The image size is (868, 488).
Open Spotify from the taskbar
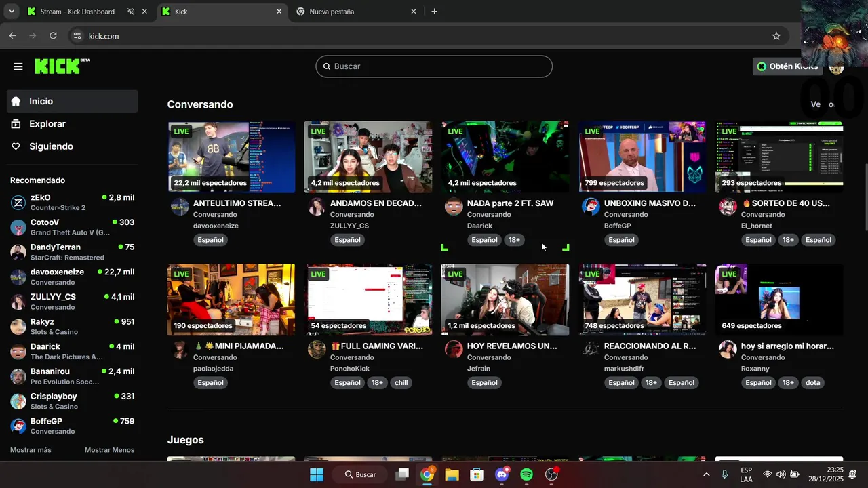click(x=526, y=474)
